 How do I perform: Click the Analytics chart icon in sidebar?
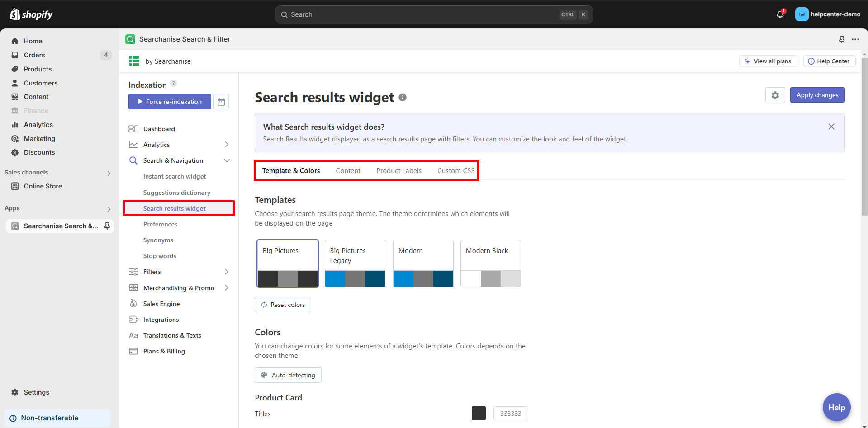pos(133,144)
